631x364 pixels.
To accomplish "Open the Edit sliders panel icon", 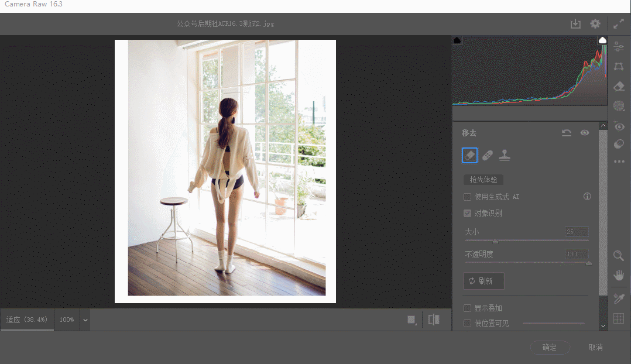I will (619, 47).
